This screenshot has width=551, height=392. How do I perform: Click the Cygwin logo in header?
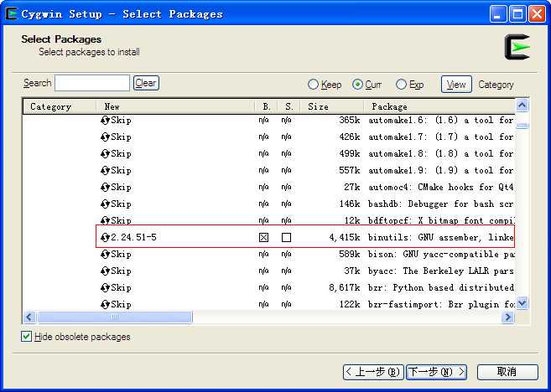517,47
